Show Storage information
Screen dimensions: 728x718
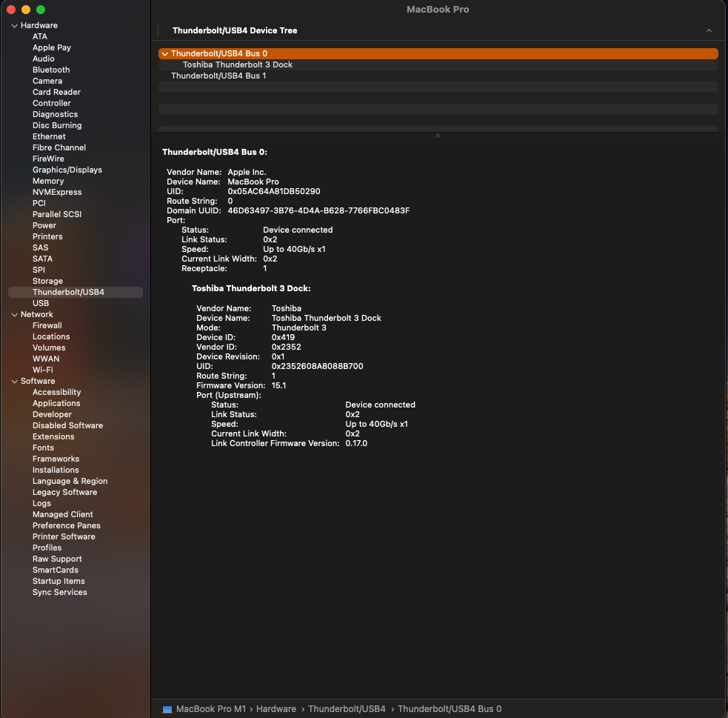(x=48, y=281)
